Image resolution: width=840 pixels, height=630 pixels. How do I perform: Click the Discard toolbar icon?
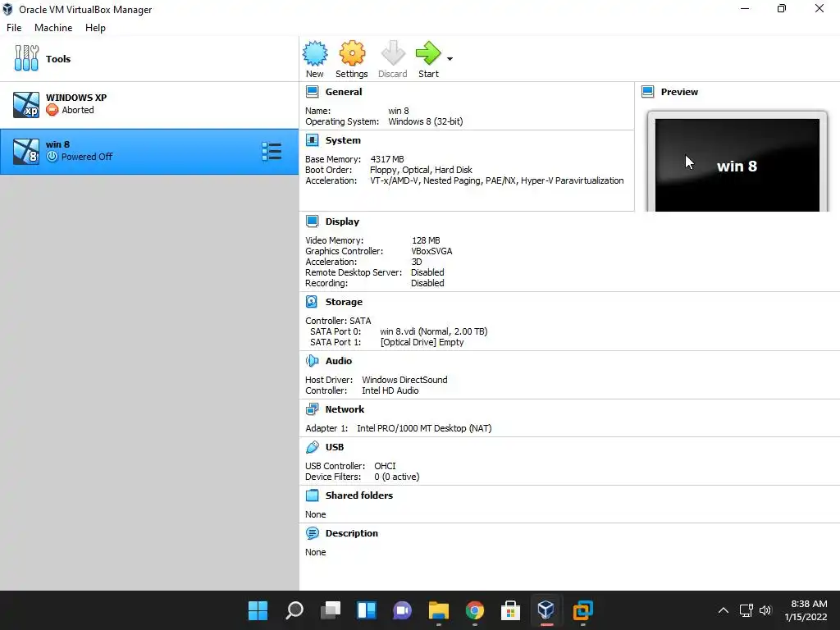(393, 53)
